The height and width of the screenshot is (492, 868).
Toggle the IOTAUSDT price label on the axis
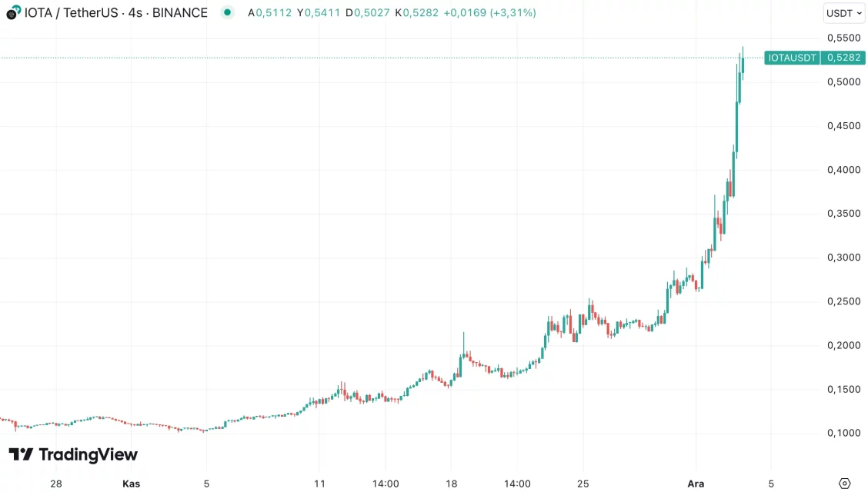point(792,58)
